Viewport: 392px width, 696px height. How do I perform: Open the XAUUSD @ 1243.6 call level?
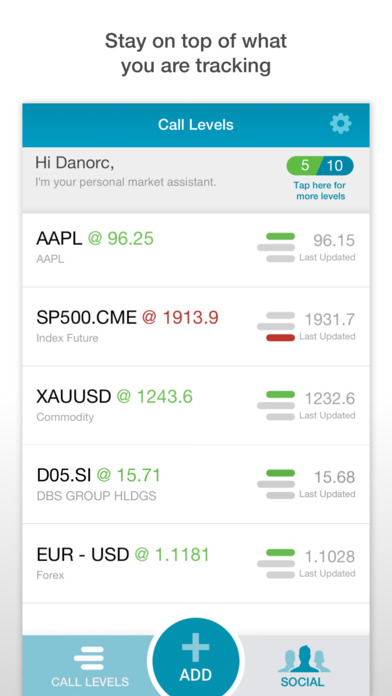196,405
